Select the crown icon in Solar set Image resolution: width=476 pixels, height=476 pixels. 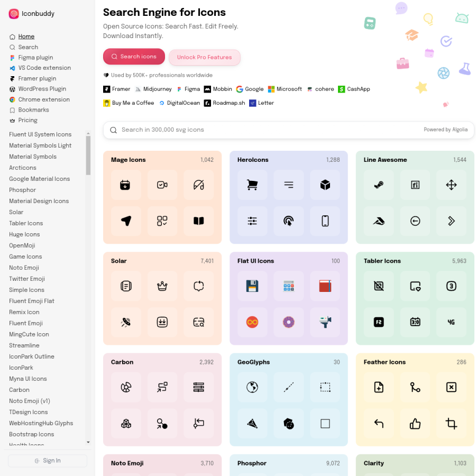coord(162,286)
